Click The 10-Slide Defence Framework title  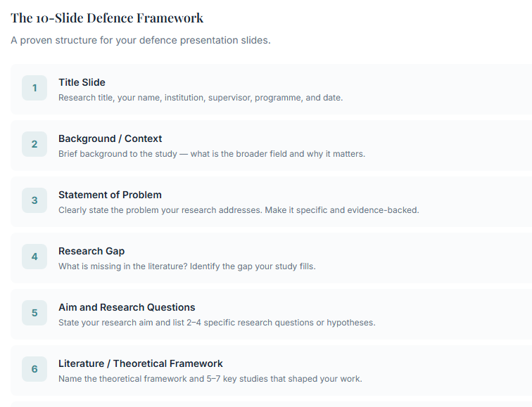107,18
